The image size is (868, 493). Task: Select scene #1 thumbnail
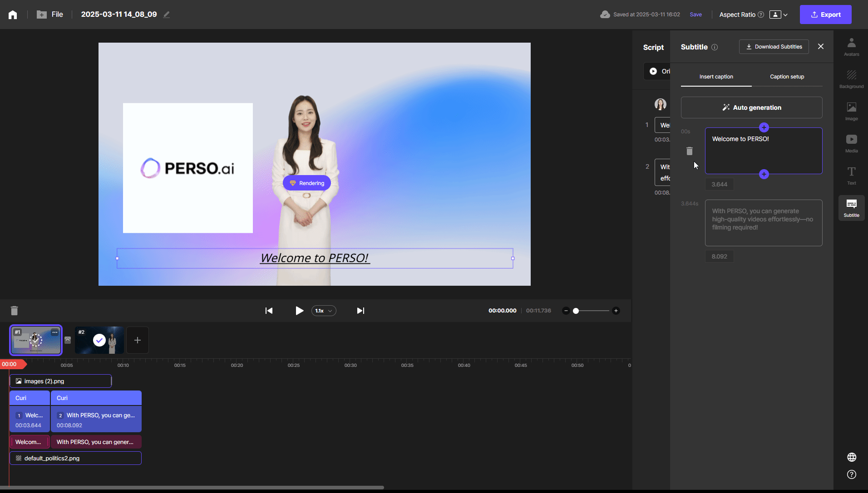coord(36,340)
